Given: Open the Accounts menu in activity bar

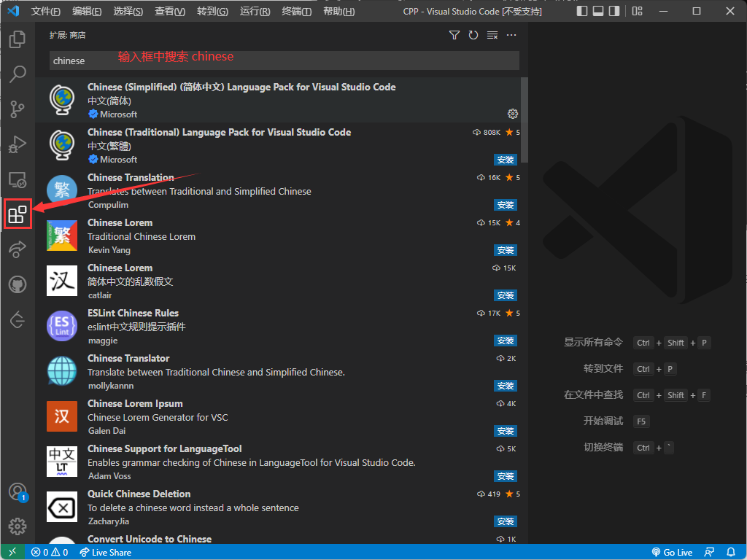Looking at the screenshot, I should pyautogui.click(x=18, y=491).
